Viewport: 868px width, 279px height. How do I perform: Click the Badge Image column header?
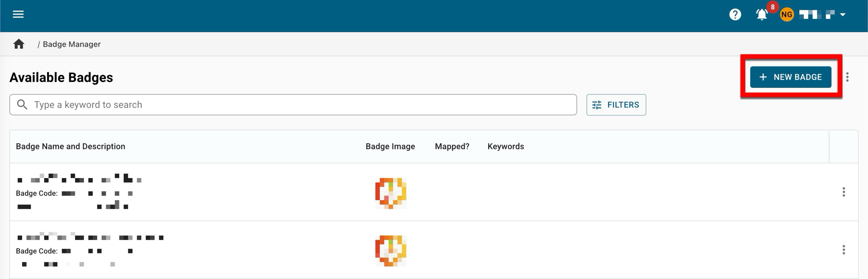[x=390, y=146]
